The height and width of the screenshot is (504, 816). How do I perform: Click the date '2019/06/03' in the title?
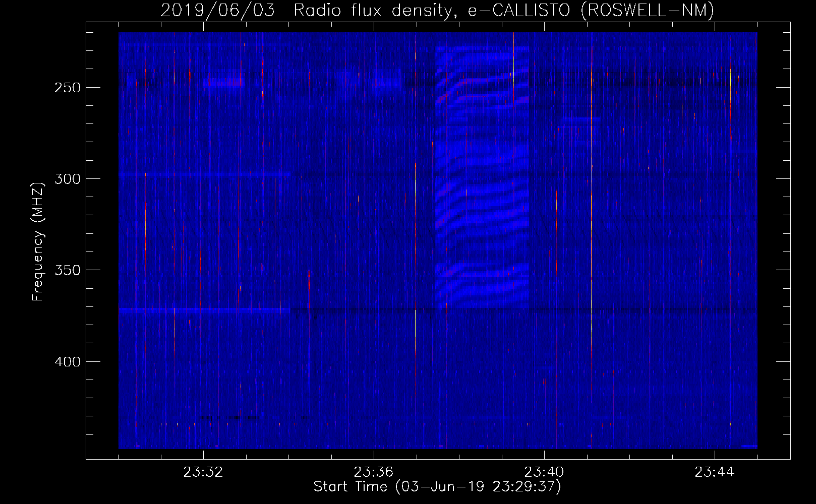tap(218, 10)
